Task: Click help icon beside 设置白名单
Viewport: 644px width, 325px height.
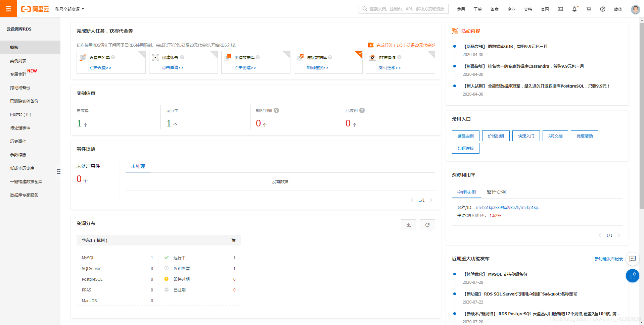Action: (x=113, y=57)
